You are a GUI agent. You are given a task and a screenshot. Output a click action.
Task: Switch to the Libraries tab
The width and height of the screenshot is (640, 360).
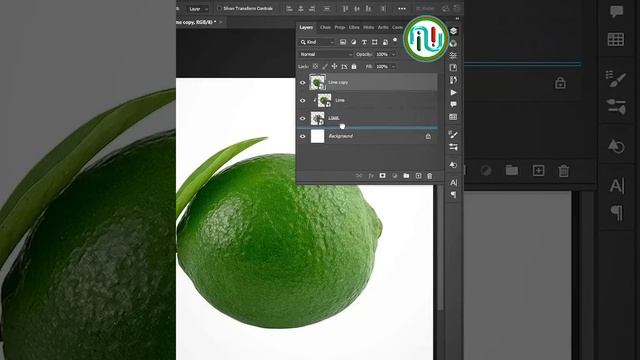(x=354, y=27)
